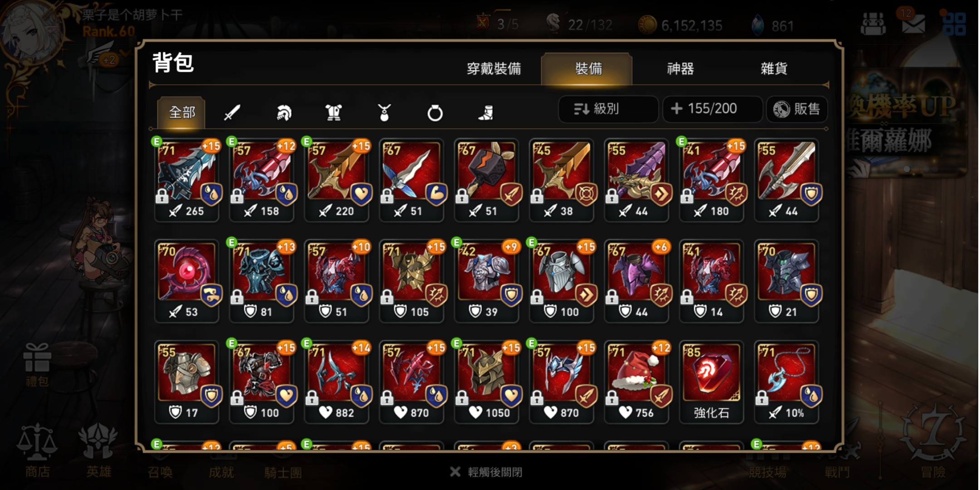Select the level 70 red orb item

coord(187,281)
